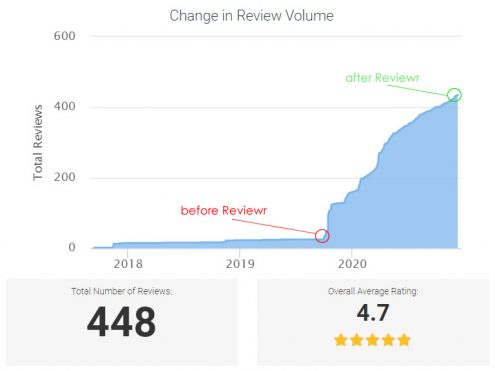The height and width of the screenshot is (371, 495).
Task: Click the fourth gold rating star
Action: click(x=388, y=340)
